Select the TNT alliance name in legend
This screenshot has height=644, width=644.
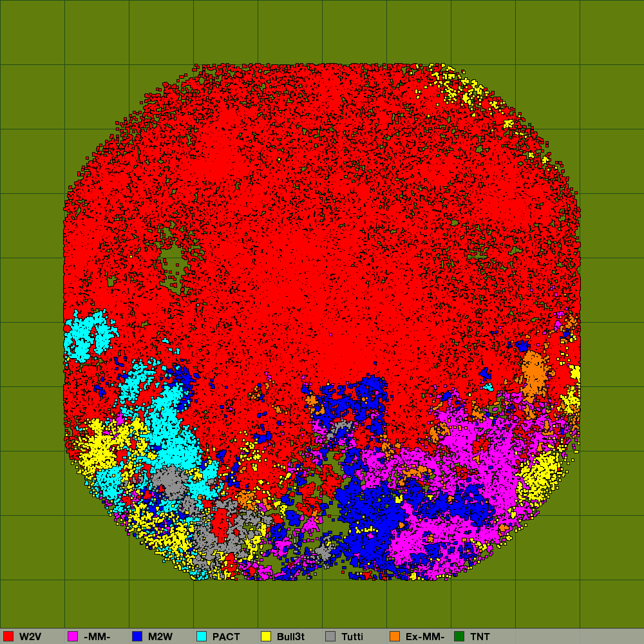click(x=480, y=636)
